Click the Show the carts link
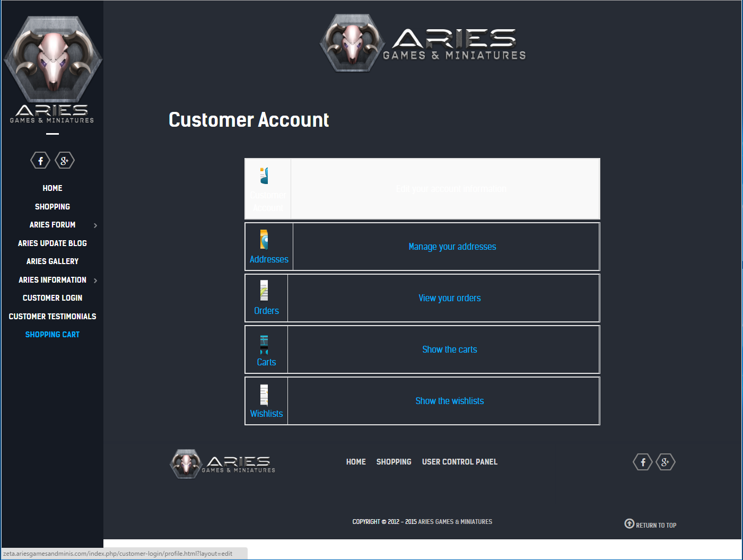The height and width of the screenshot is (560, 743). [450, 349]
